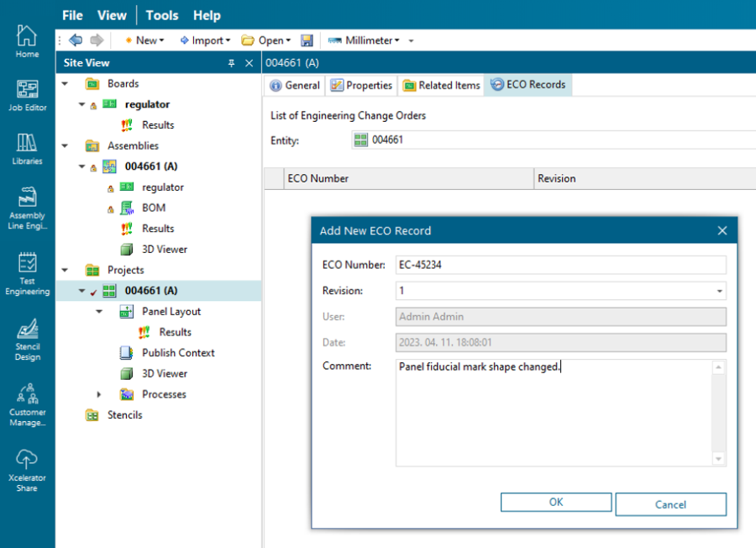Click the back navigation arrow
756x548 pixels.
pos(76,40)
